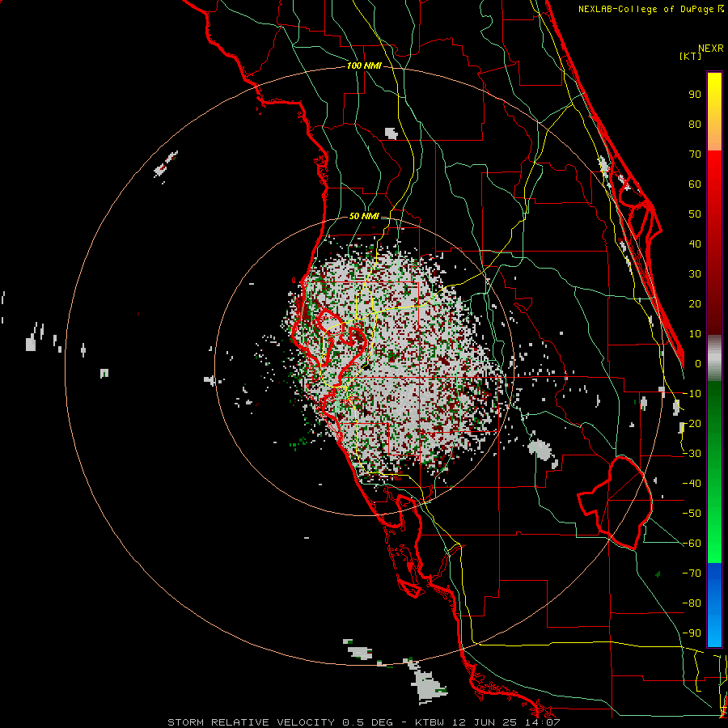Screen dimensions: 728x728
Task: Click the gray zero band of color scale
Action: click(714, 358)
